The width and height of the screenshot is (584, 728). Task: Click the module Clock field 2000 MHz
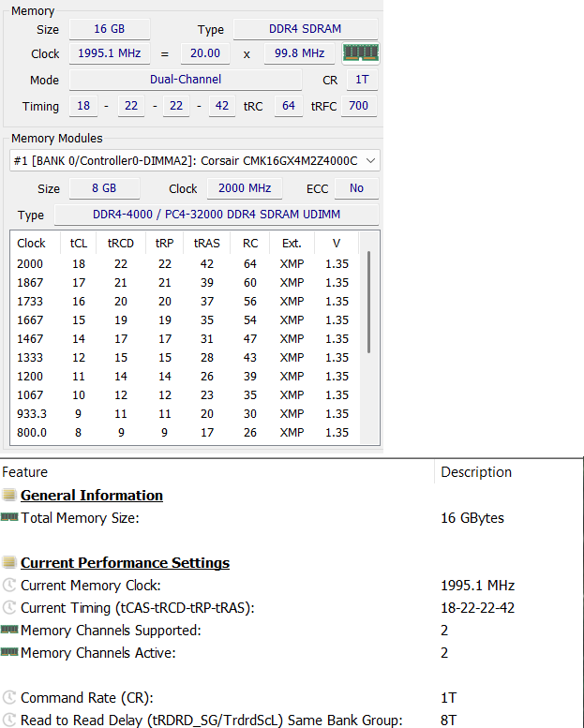point(245,188)
